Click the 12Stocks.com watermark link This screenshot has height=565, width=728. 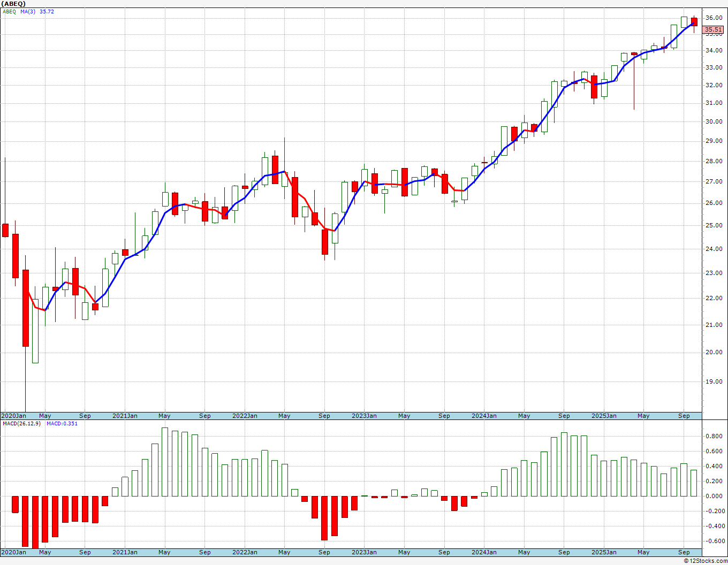[706, 561]
